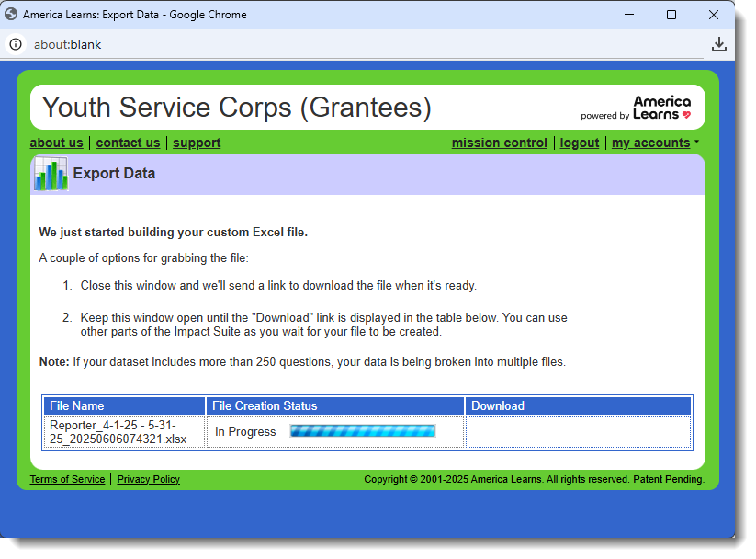756x559 pixels.
Task: Click the In Progress progress bar
Action: coord(363,430)
